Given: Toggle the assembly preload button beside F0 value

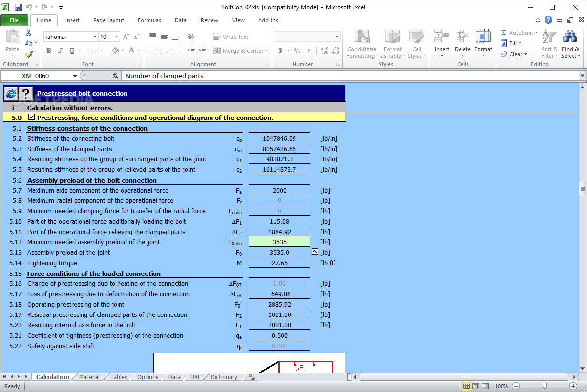Looking at the screenshot, I should coord(315,252).
